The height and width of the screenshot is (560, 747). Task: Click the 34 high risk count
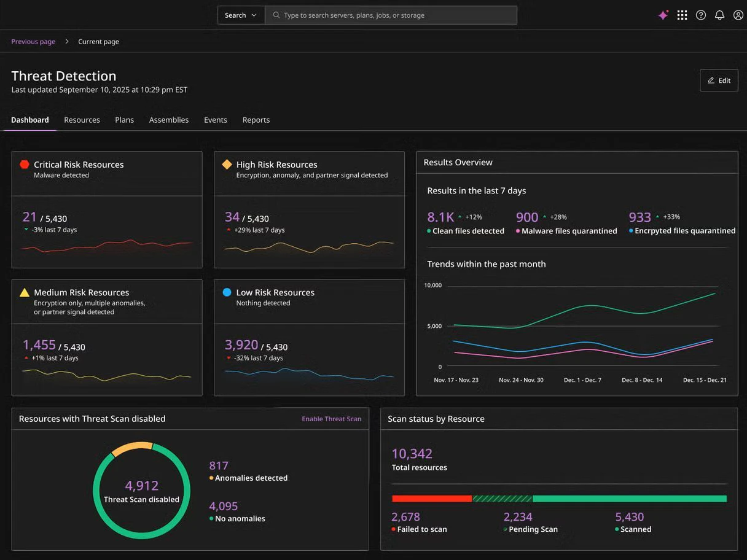(232, 217)
